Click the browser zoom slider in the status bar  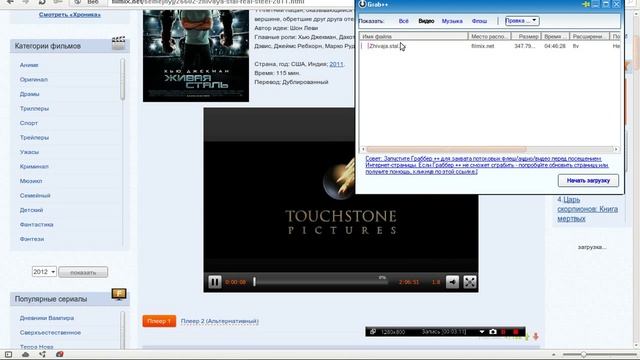[x=599, y=354]
